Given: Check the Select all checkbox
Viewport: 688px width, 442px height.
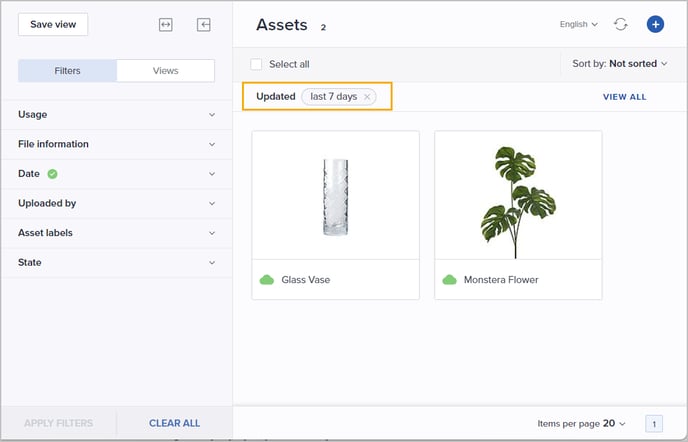Looking at the screenshot, I should point(256,64).
